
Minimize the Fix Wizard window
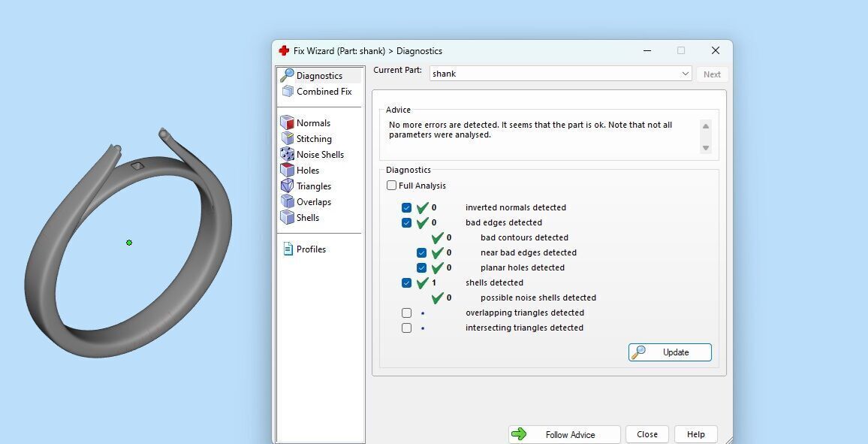(x=647, y=50)
